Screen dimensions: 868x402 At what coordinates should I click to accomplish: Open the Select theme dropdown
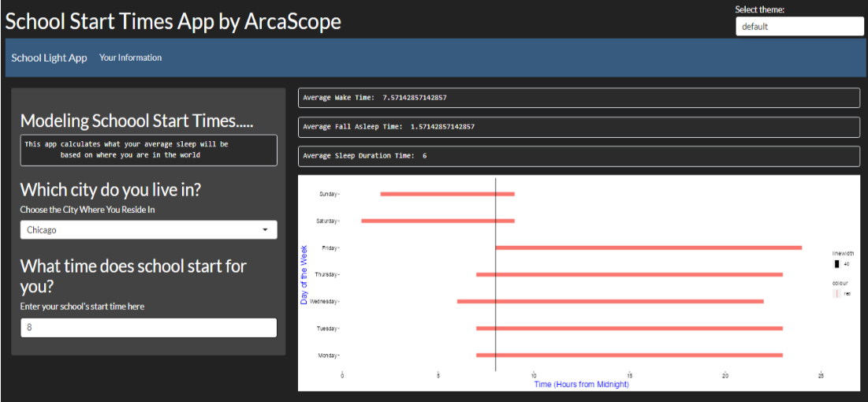pyautogui.click(x=799, y=26)
